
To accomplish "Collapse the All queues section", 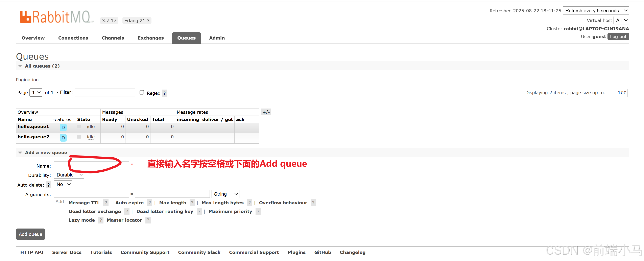I will point(20,66).
